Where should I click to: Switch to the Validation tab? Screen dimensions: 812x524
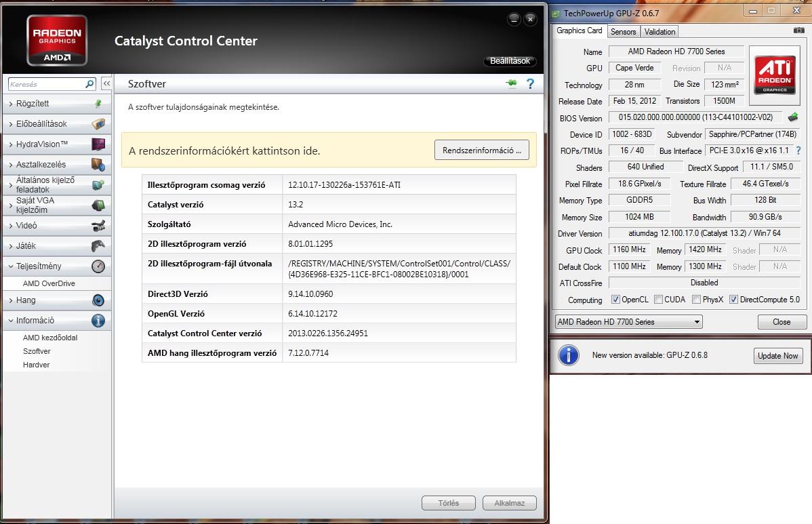pos(659,32)
